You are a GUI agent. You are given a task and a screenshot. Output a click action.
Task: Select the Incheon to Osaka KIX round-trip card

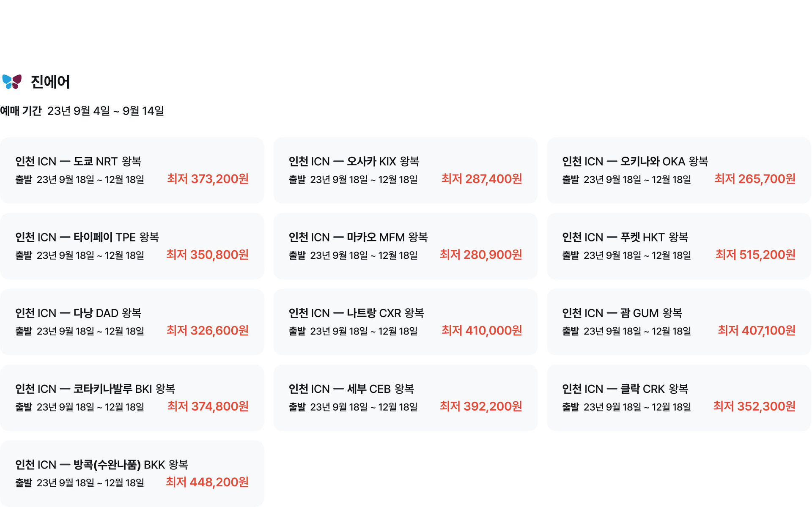405,170
